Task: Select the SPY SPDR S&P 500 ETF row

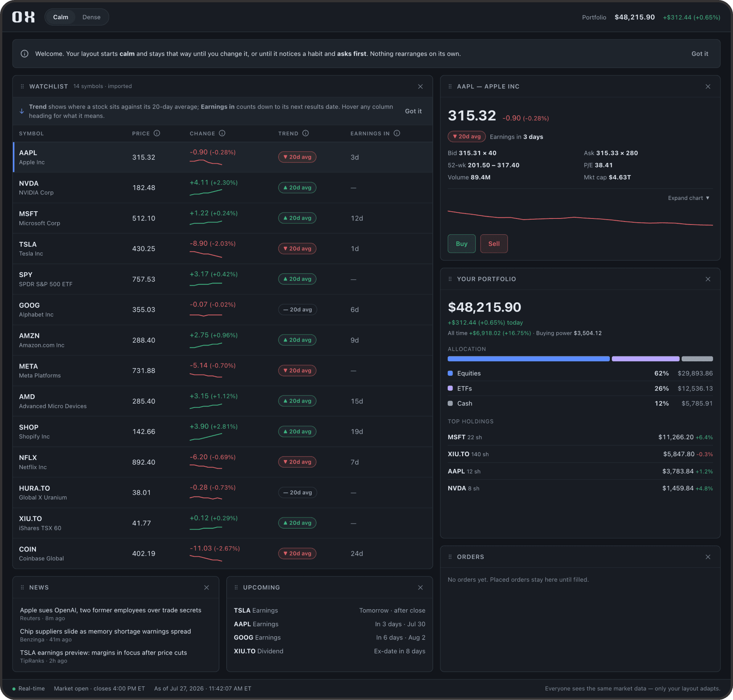Action: 223,279
